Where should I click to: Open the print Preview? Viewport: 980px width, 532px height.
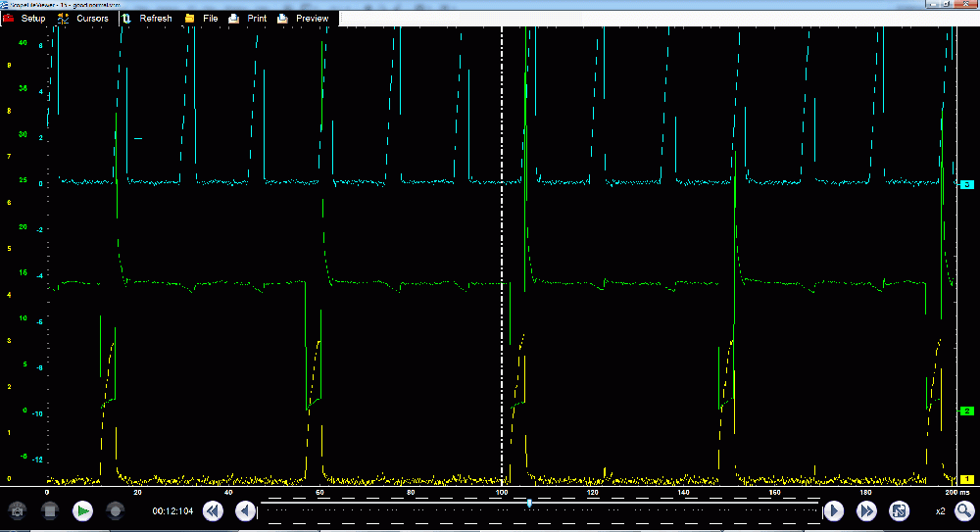pos(312,19)
